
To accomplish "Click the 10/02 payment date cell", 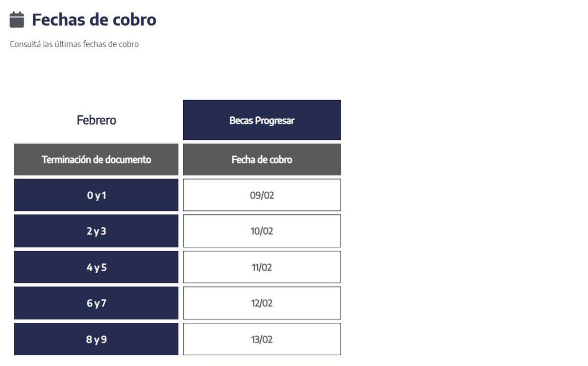I will [x=262, y=231].
